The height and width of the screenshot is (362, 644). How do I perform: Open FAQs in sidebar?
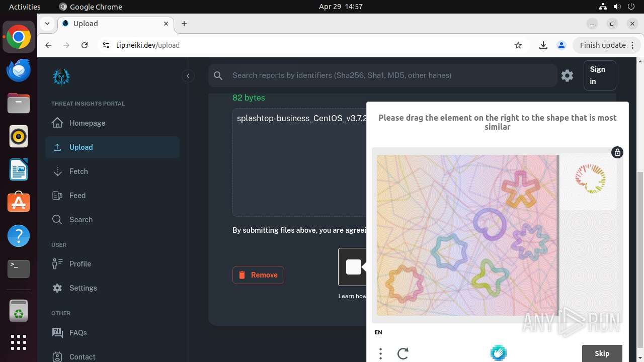click(112, 333)
